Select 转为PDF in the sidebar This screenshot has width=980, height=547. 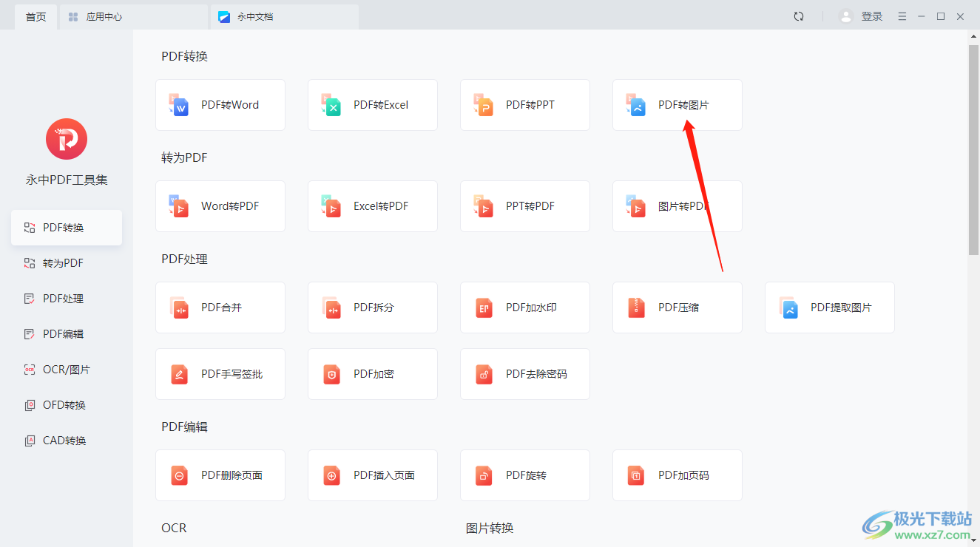pos(67,263)
